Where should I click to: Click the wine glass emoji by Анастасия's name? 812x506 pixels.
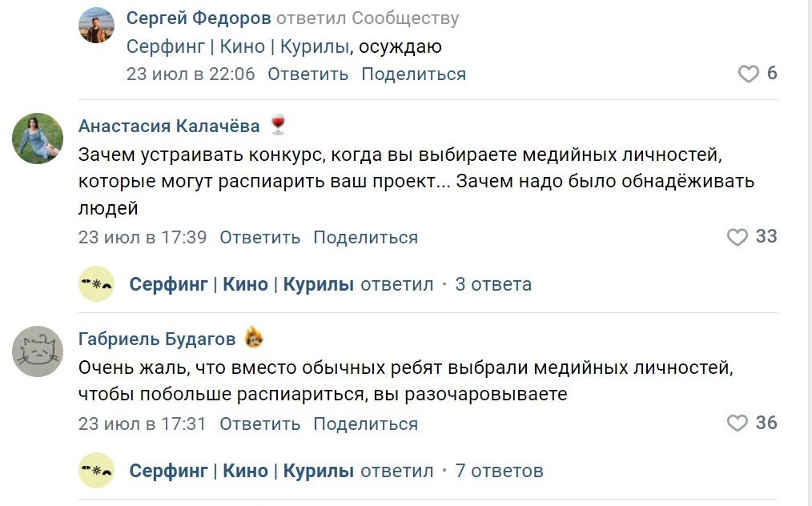point(276,125)
